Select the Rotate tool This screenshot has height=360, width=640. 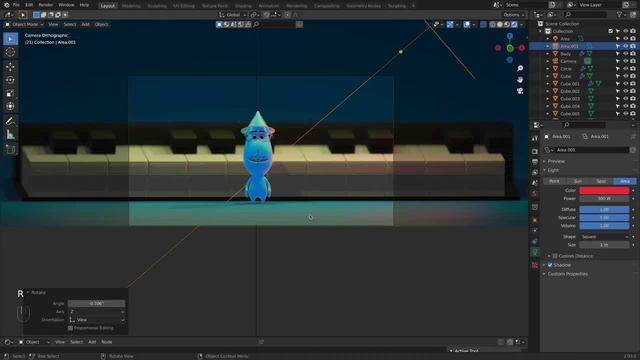pos(10,80)
